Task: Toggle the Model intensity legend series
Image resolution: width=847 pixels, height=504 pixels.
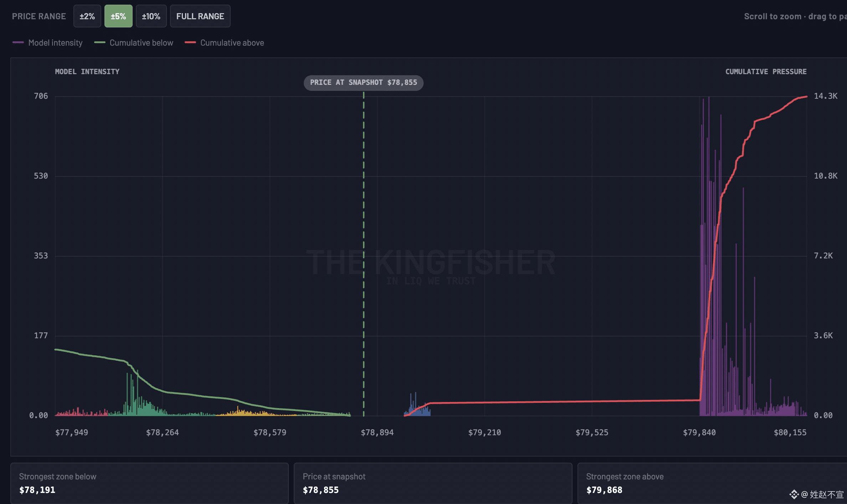Action: [x=47, y=43]
